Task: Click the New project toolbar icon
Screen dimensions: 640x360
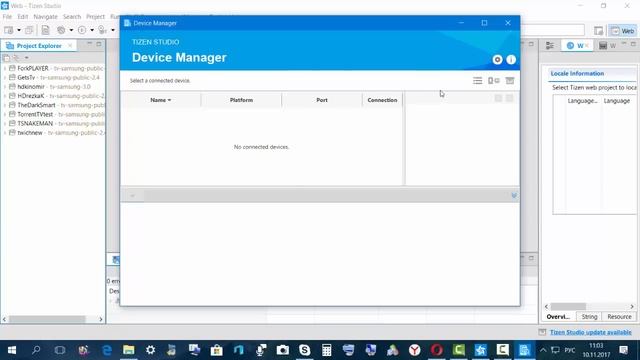Action: pos(9,30)
